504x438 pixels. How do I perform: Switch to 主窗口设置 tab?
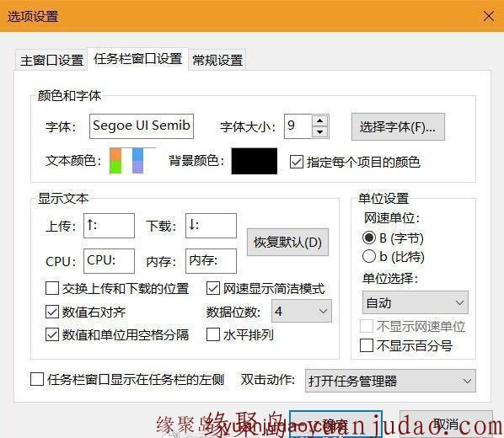tap(51, 60)
